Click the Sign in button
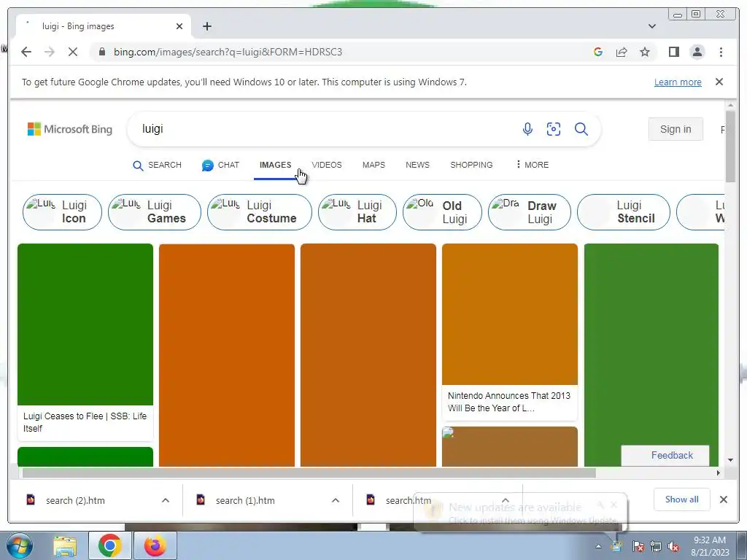The height and width of the screenshot is (560, 747). (676, 129)
